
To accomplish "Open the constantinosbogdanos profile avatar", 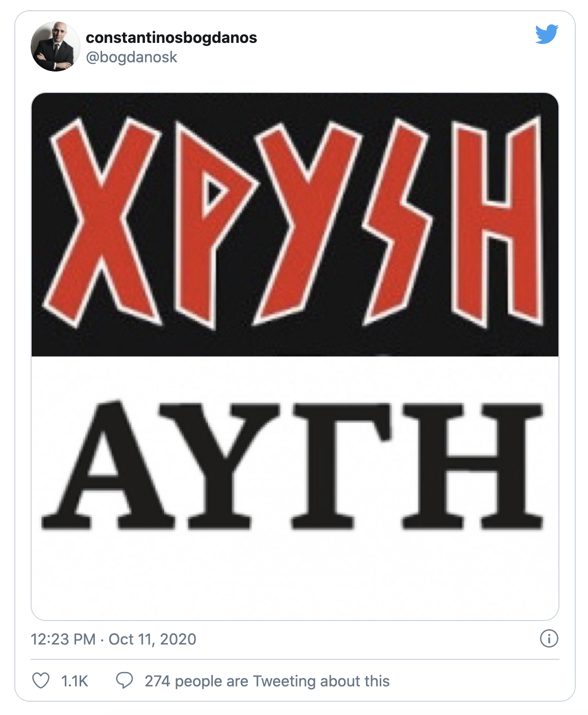I will [56, 46].
